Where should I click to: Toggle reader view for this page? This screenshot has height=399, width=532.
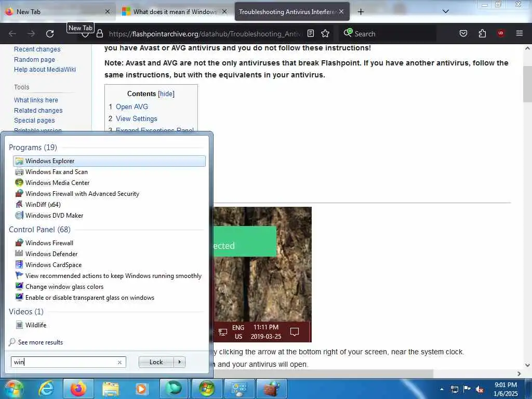pos(311,33)
